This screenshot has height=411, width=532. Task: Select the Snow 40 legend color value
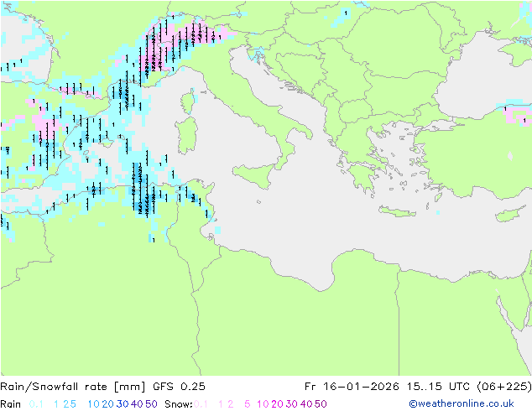[x=306, y=404]
